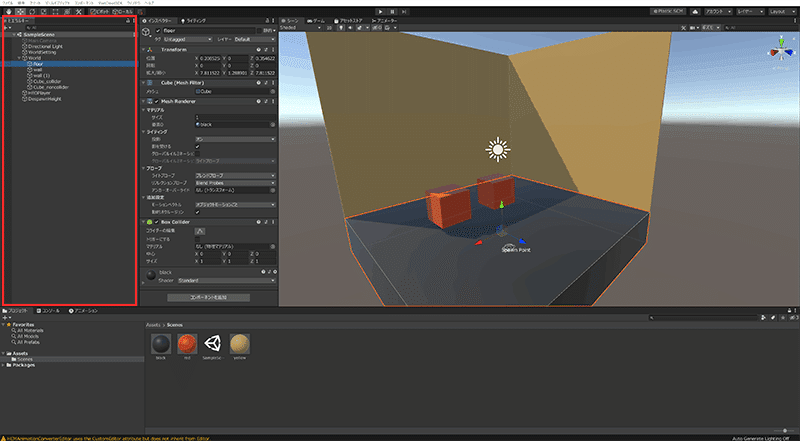This screenshot has width=800, height=441.
Task: Open the SampleScene Unity asset icon
Action: click(x=213, y=344)
